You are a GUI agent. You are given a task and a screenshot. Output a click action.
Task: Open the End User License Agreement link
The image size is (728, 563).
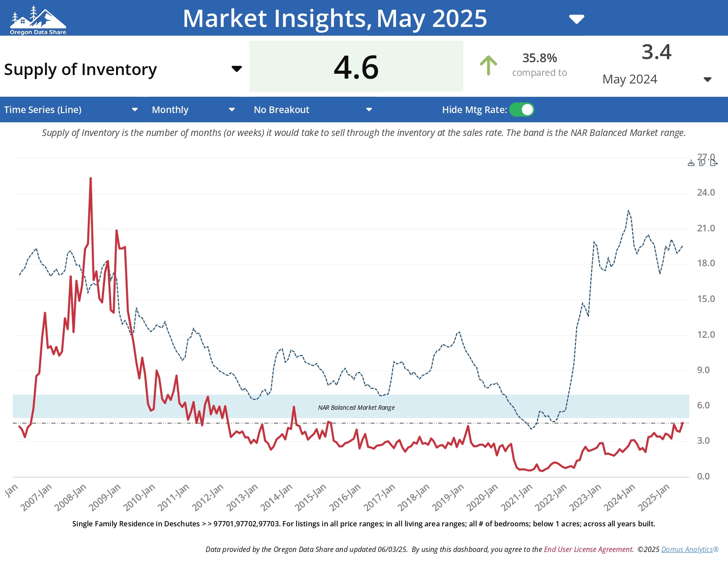point(588,549)
